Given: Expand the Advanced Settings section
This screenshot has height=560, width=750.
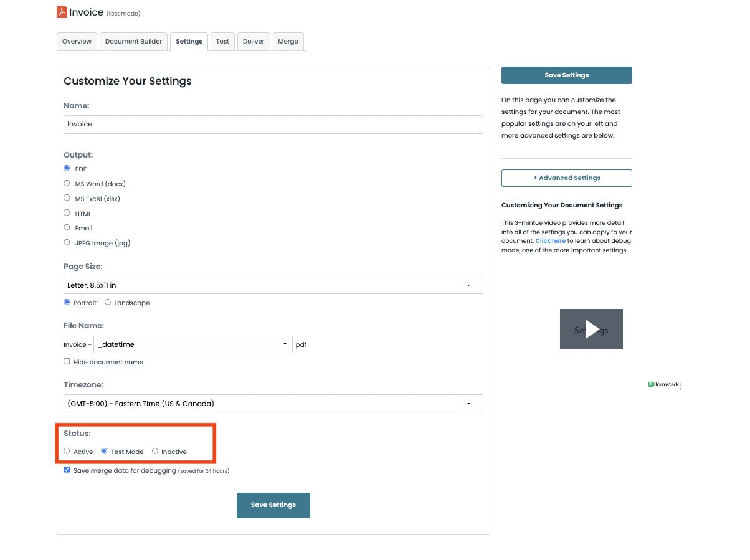Looking at the screenshot, I should 566,178.
